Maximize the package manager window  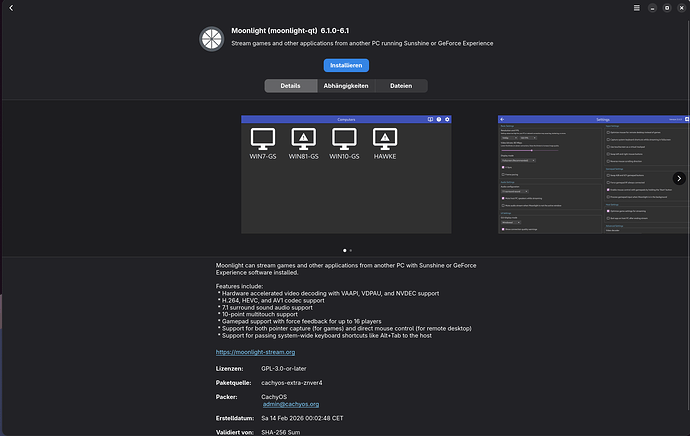point(667,8)
